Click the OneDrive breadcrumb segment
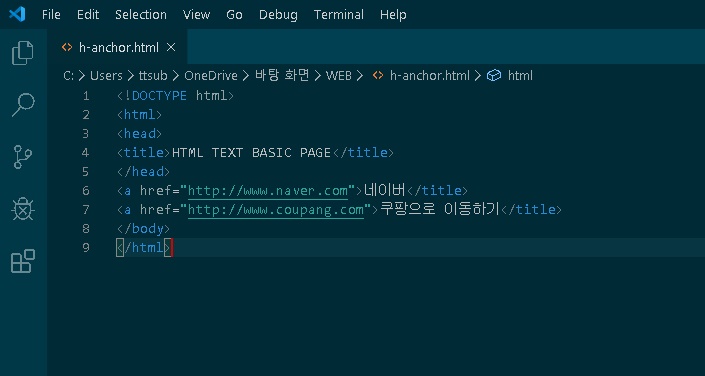 point(211,76)
